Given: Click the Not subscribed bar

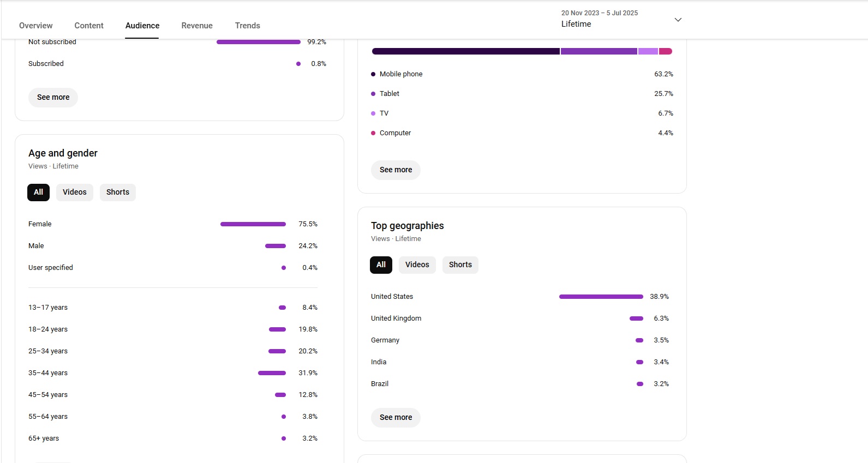Looking at the screenshot, I should pos(259,42).
